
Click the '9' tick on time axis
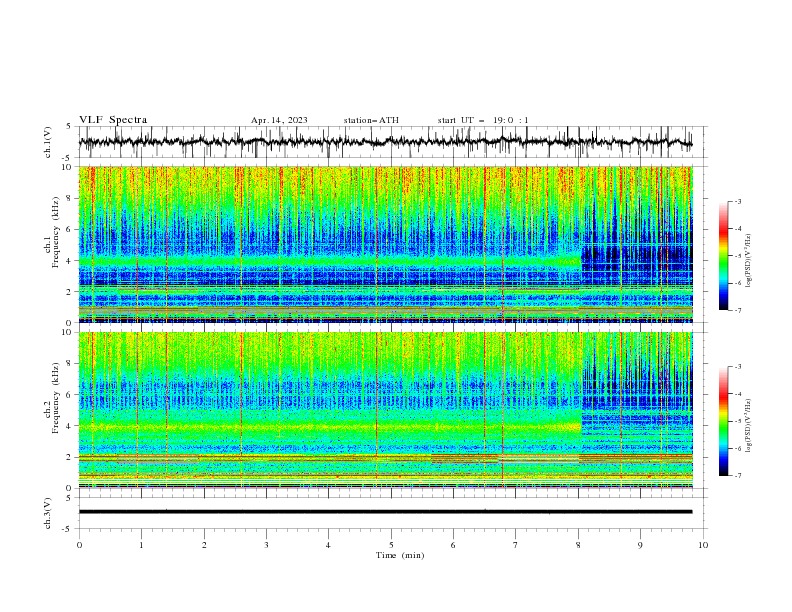click(x=640, y=545)
